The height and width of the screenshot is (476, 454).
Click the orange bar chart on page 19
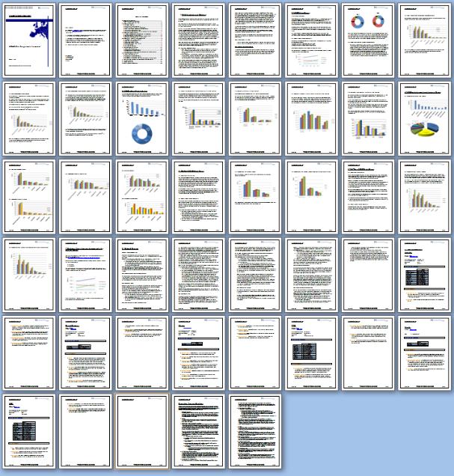tap(141, 212)
